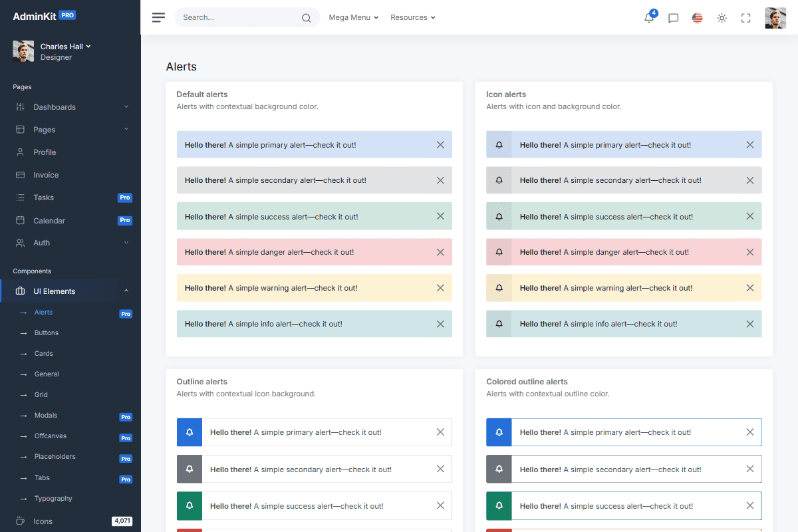Click the Pages layout icon in sidebar

point(20,130)
